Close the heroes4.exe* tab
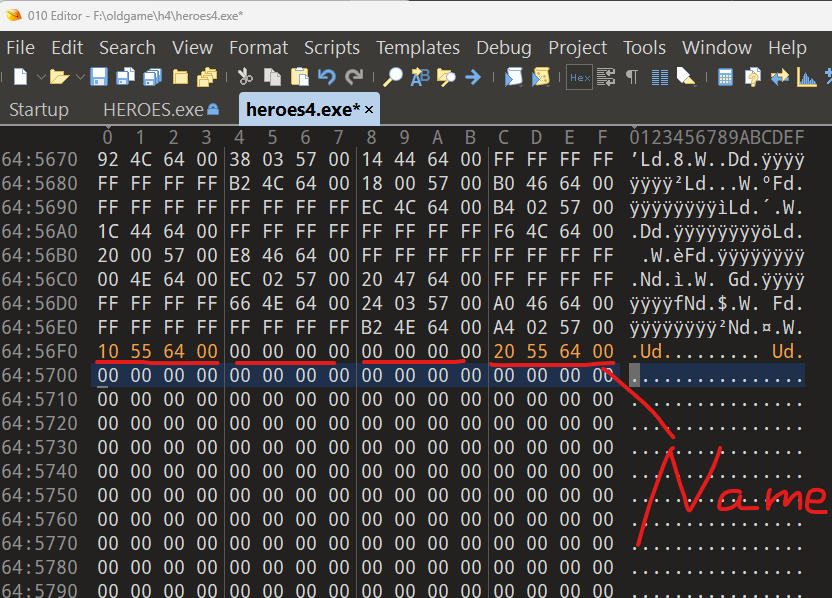Screen dimensions: 832x598 369,110
